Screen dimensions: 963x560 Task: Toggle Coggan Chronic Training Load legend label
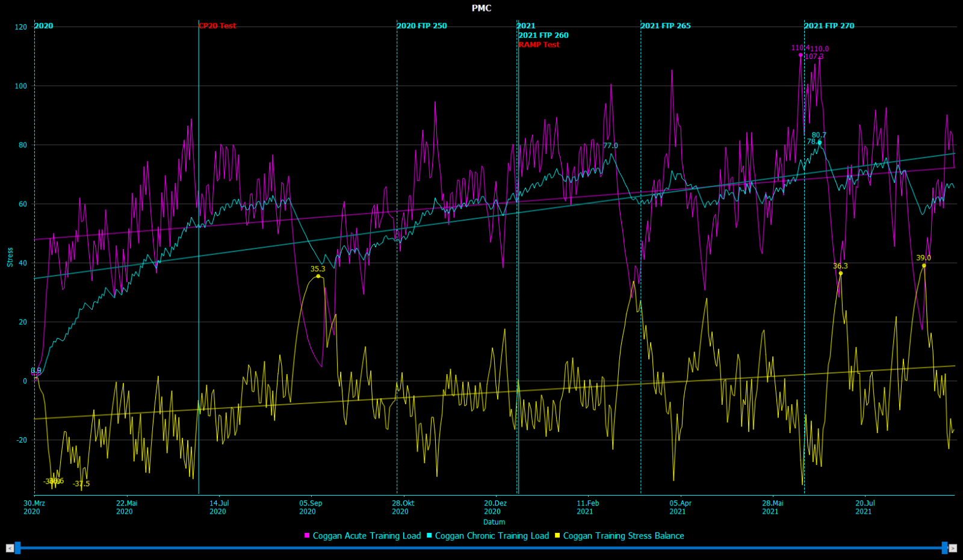pyautogui.click(x=492, y=535)
